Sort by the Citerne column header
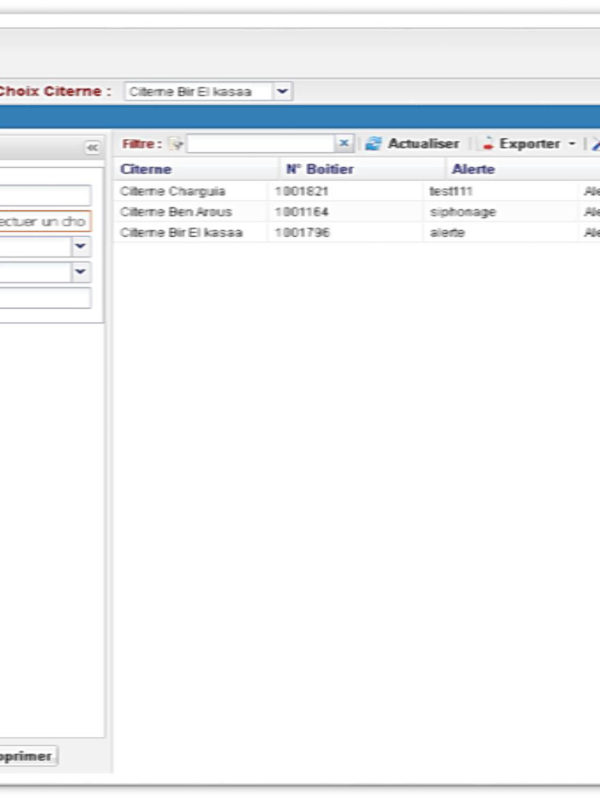This screenshot has width=600, height=800. pos(146,169)
